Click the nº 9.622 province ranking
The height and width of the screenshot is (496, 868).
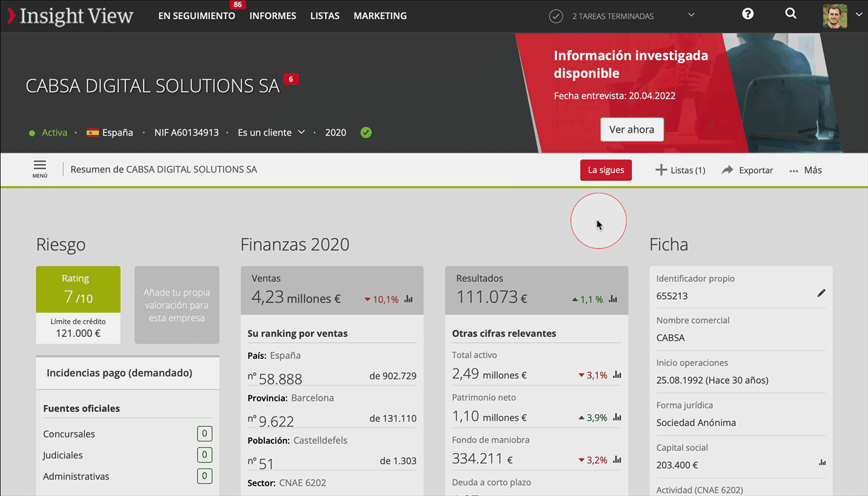point(271,420)
